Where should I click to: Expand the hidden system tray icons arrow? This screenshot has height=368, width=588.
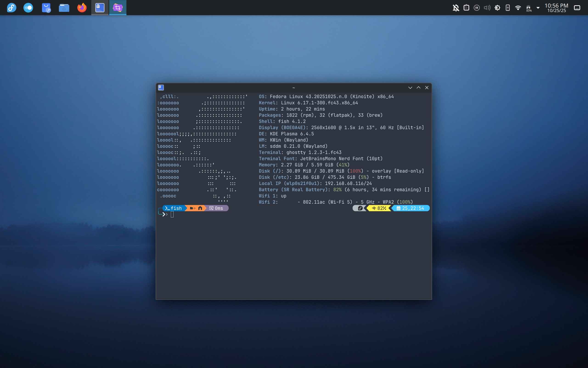tap(538, 8)
